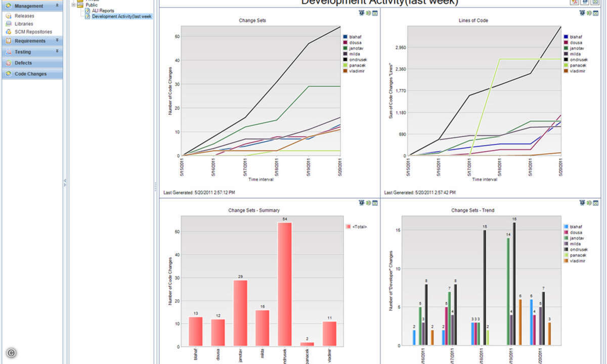The width and height of the screenshot is (607, 364).
Task: Expand the Testing module section
Action: 57,52
